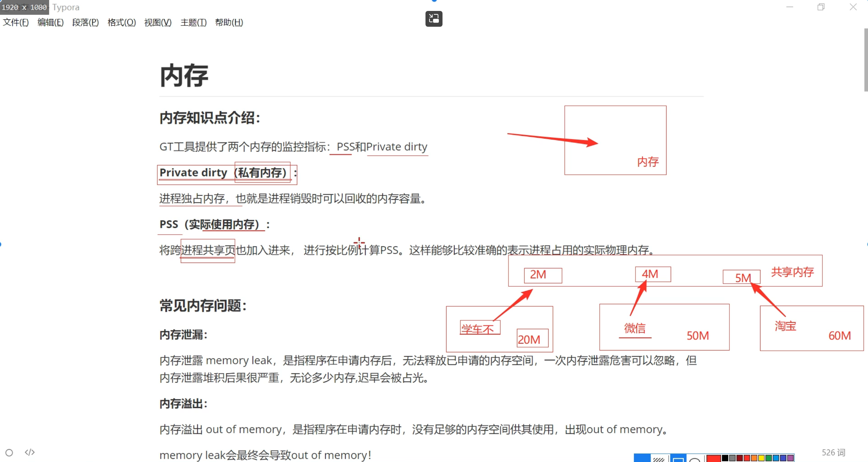Select the hatched fill style tool
868x462 pixels.
click(x=659, y=459)
